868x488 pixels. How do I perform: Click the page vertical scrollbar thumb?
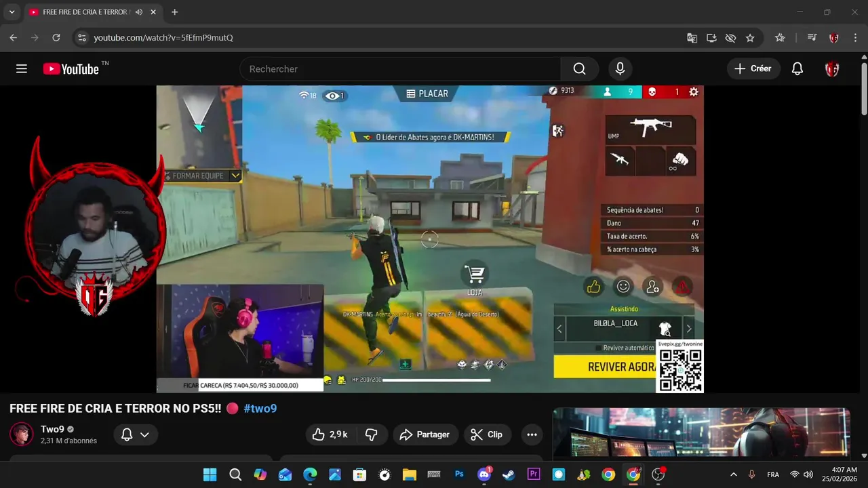[x=864, y=88]
